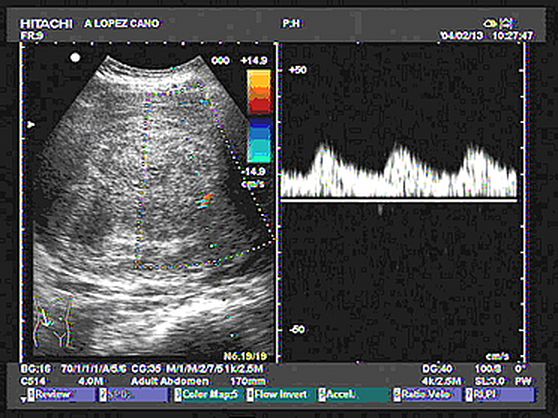Click the +50 velocity scale label
This screenshot has width=558, height=418.
click(298, 70)
